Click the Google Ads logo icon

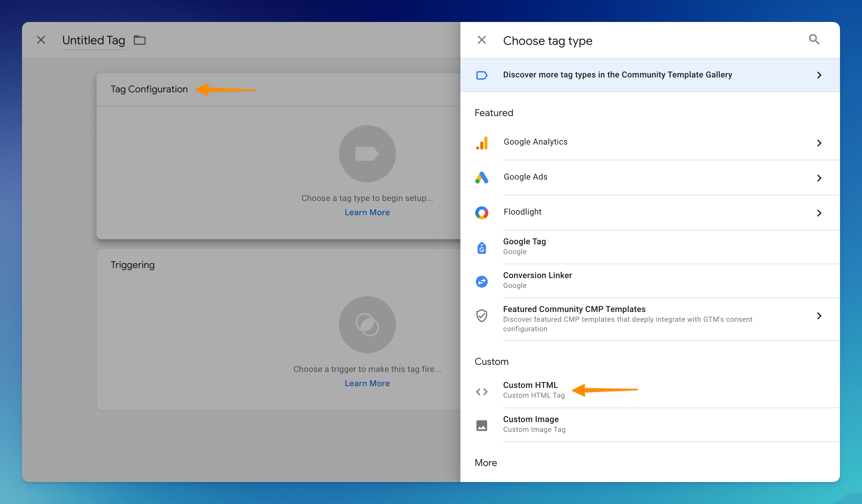pos(481,178)
